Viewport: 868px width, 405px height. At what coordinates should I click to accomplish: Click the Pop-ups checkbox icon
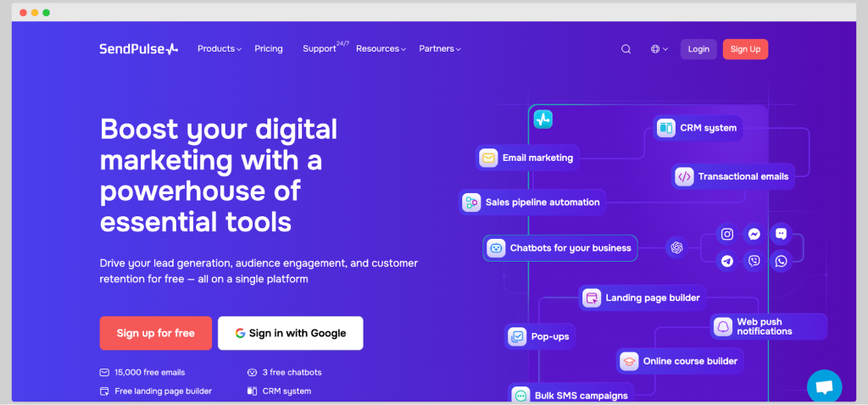tap(517, 336)
